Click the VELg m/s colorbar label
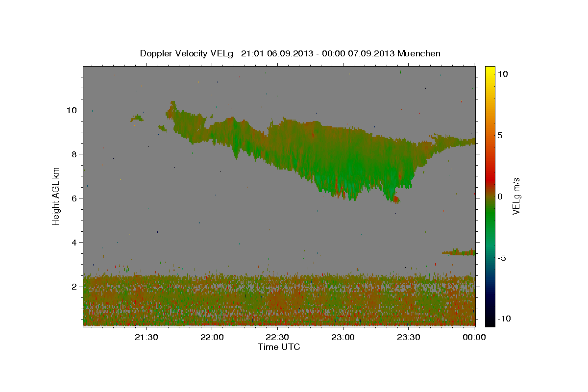Image resolution: width=588 pixels, height=392 pixels. coord(516,196)
